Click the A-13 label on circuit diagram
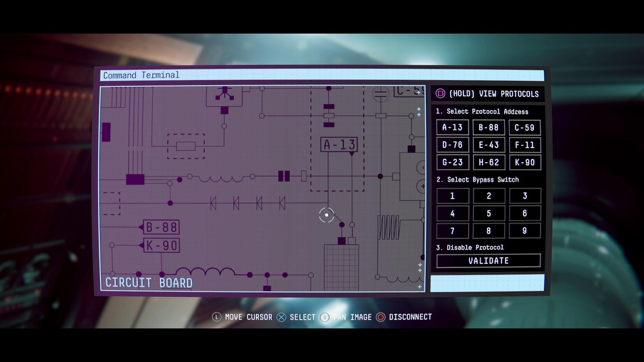644x362 pixels. (x=339, y=145)
